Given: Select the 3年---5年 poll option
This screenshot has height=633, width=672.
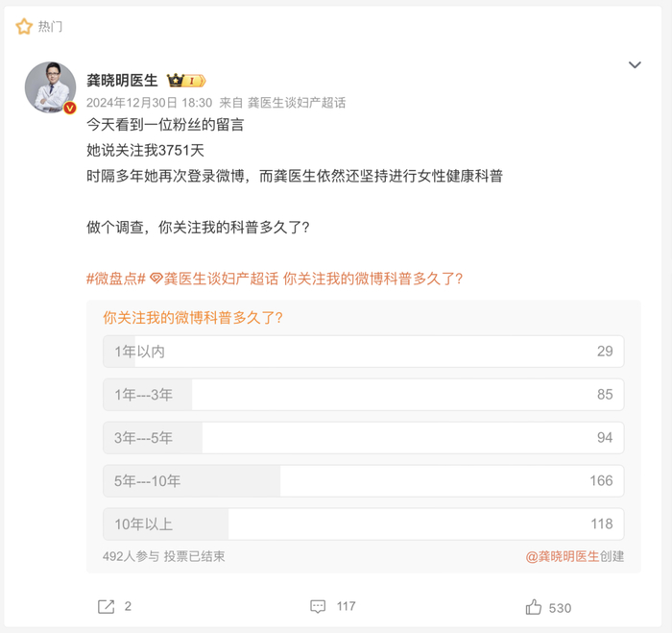Looking at the screenshot, I should click(363, 438).
